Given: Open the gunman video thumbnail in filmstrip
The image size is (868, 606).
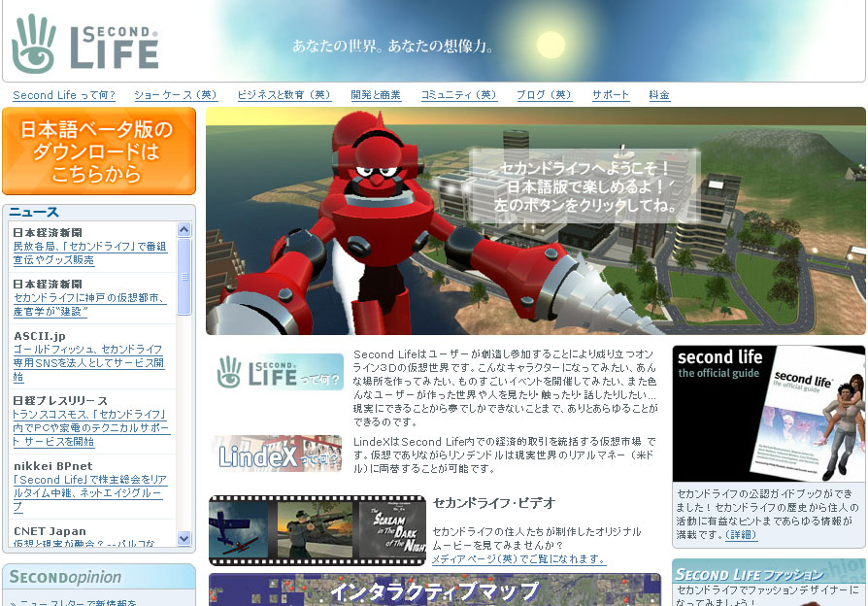Looking at the screenshot, I should tap(315, 530).
